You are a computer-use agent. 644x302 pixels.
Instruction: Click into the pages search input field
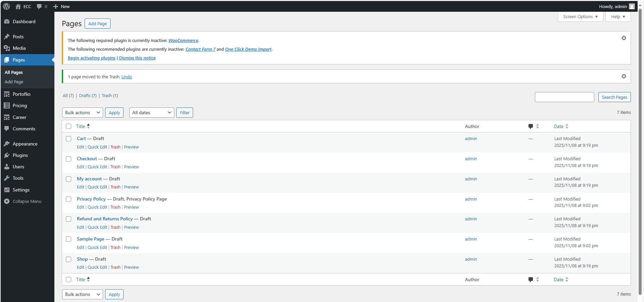564,97
